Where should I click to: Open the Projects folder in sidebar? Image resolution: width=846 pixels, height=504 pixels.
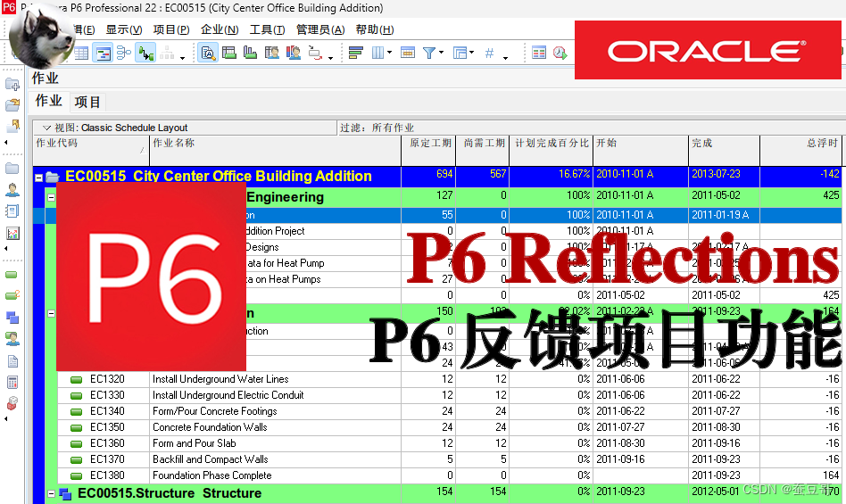pos(12,169)
